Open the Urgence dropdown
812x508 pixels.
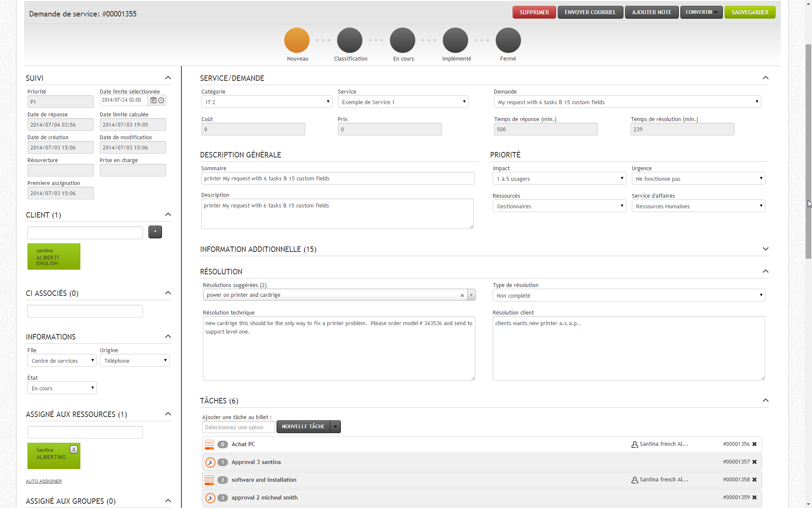(698, 179)
